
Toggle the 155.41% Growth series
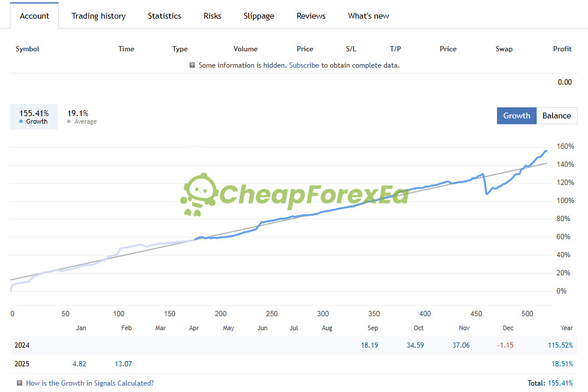[x=34, y=117]
